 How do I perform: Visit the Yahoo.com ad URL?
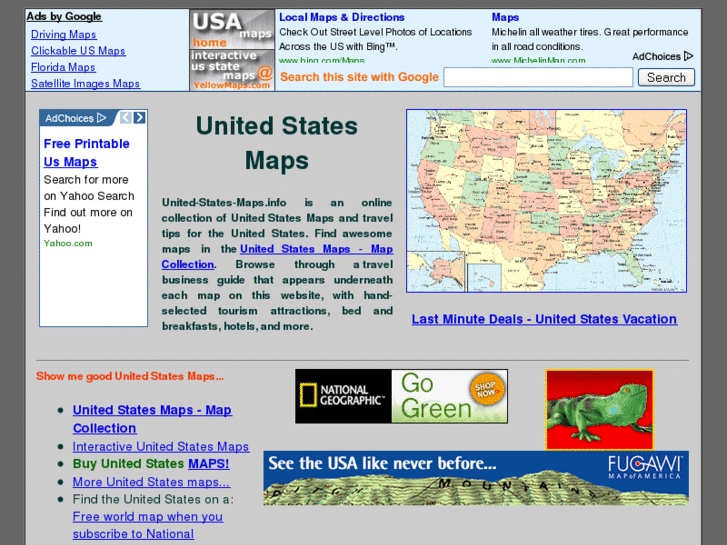[68, 243]
